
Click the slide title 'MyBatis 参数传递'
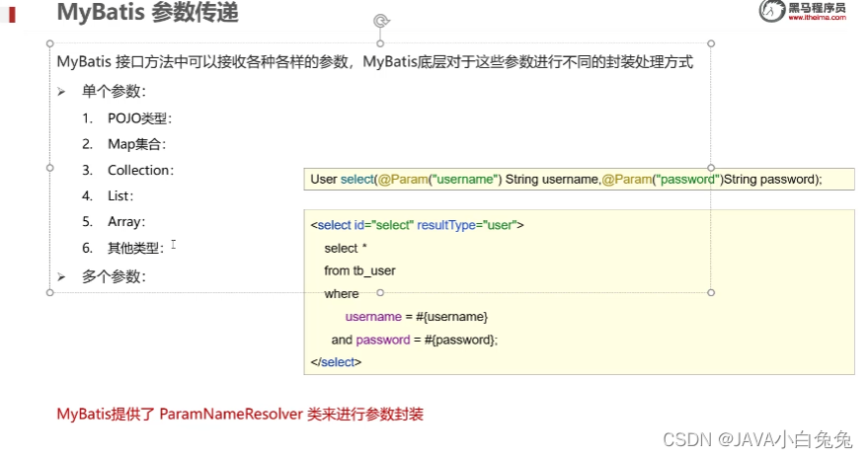(148, 12)
